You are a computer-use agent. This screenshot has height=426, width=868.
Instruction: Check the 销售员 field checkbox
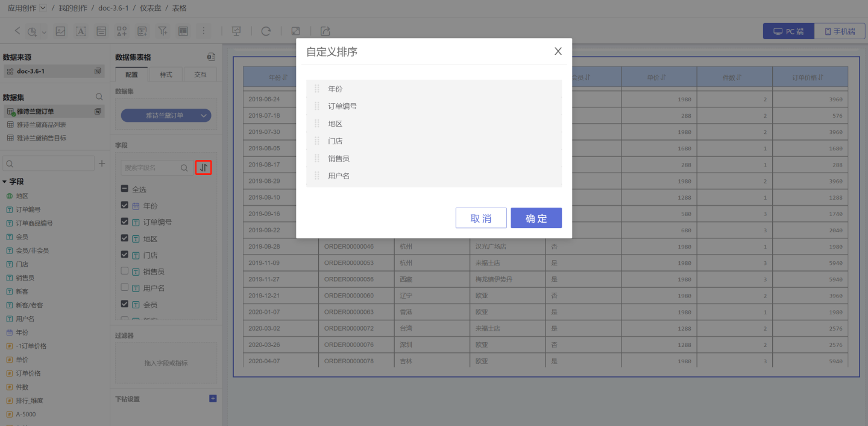(125, 271)
